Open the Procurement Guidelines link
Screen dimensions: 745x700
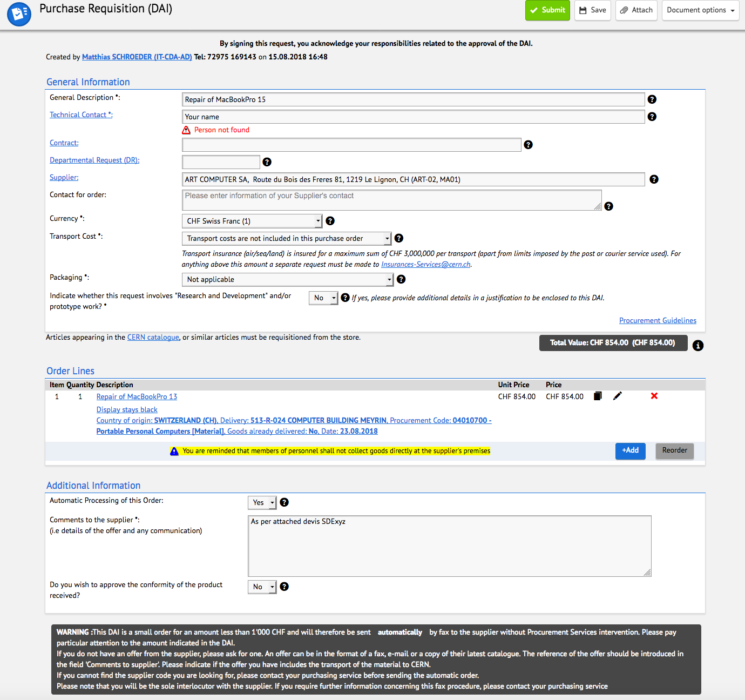coord(658,320)
